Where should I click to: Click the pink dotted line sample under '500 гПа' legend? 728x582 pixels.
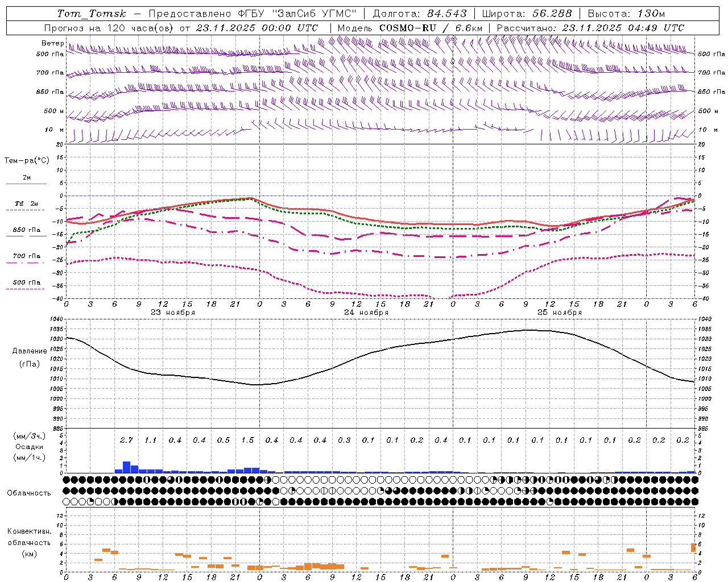[26, 289]
